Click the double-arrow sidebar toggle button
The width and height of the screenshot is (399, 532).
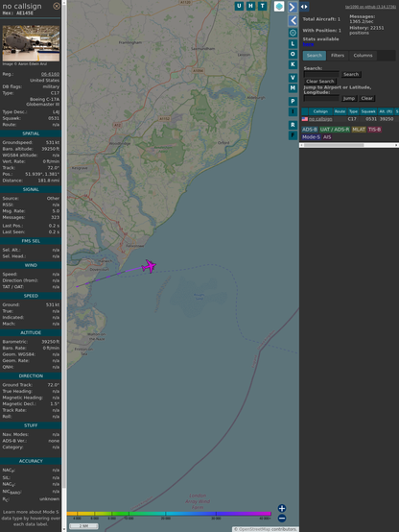(304, 7)
